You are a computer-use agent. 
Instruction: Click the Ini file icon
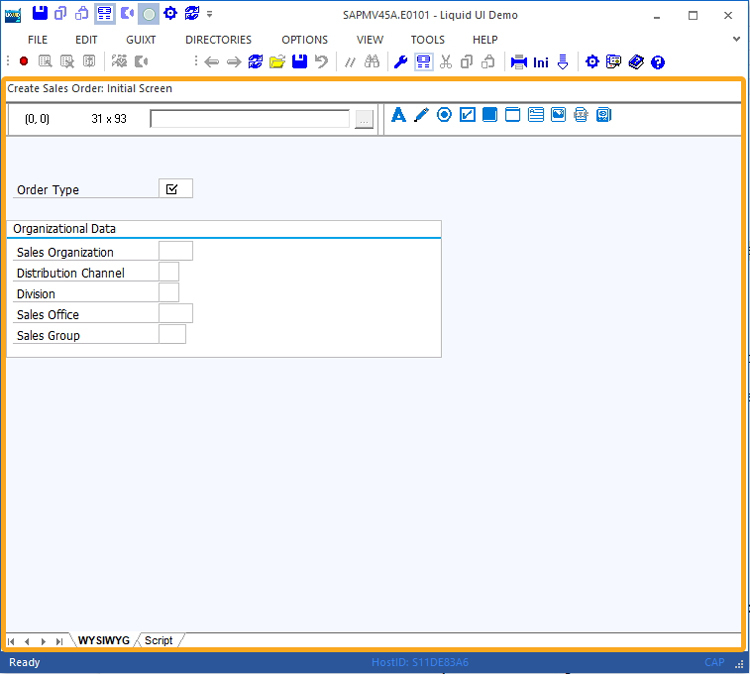541,62
